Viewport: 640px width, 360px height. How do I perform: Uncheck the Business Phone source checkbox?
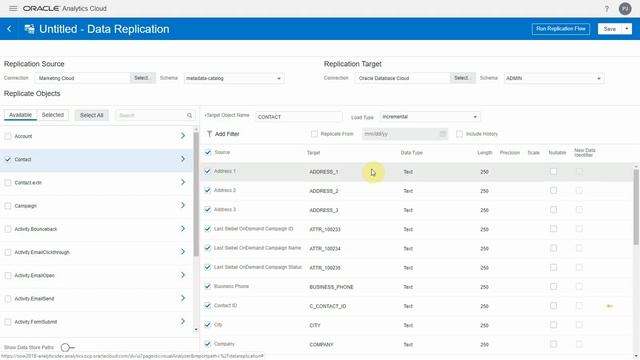pyautogui.click(x=208, y=287)
